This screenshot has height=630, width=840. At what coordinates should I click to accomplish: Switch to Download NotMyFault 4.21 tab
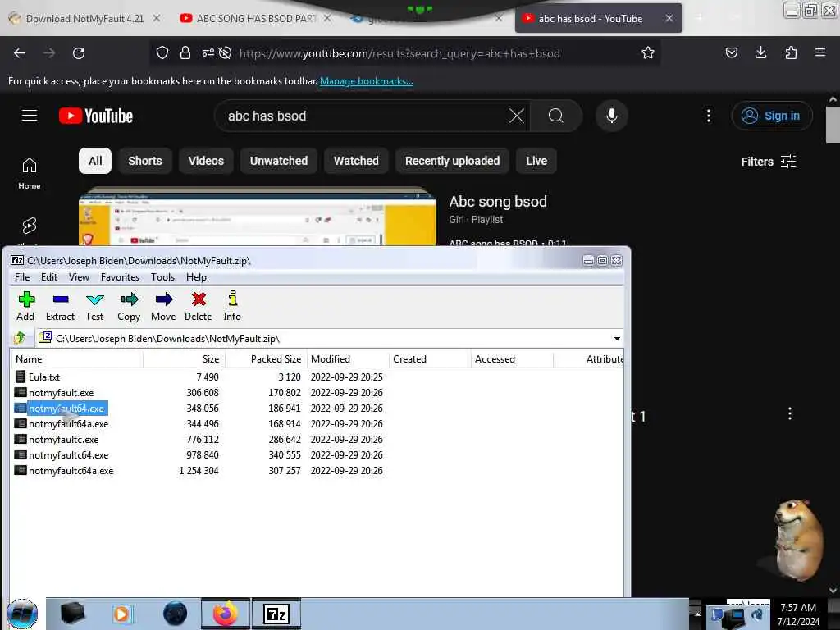pos(84,19)
